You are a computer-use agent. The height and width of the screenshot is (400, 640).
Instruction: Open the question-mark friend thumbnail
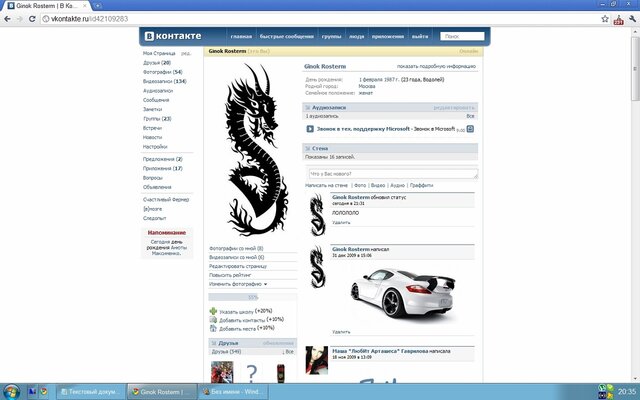(251, 373)
